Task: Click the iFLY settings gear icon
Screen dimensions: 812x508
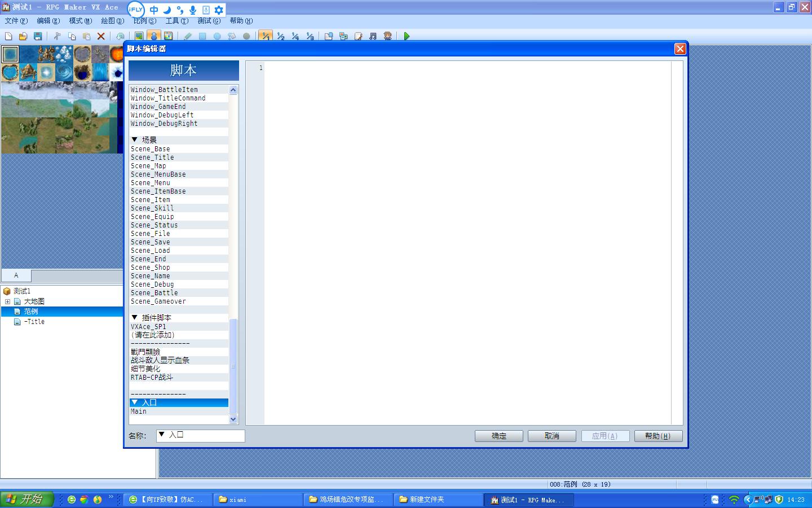Action: tap(219, 10)
